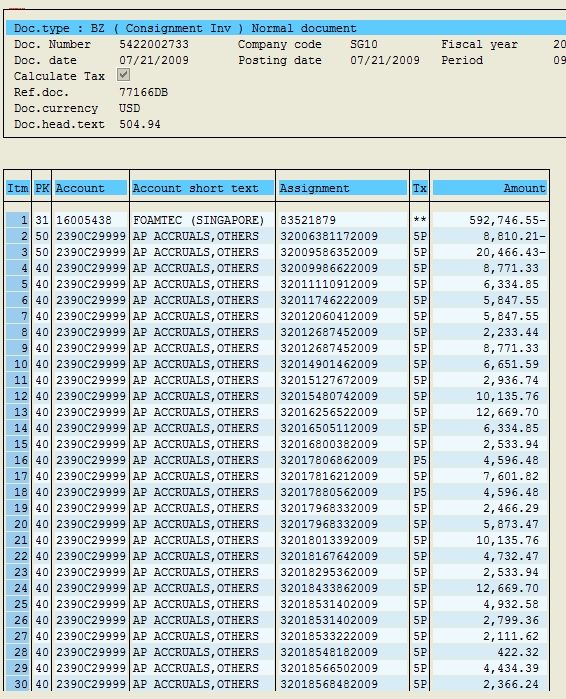566x699 pixels.
Task: Click amount 2,466.29
Action: tap(511, 509)
